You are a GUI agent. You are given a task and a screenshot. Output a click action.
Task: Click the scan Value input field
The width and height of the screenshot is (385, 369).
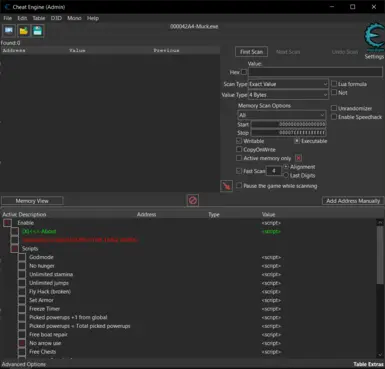click(x=316, y=72)
